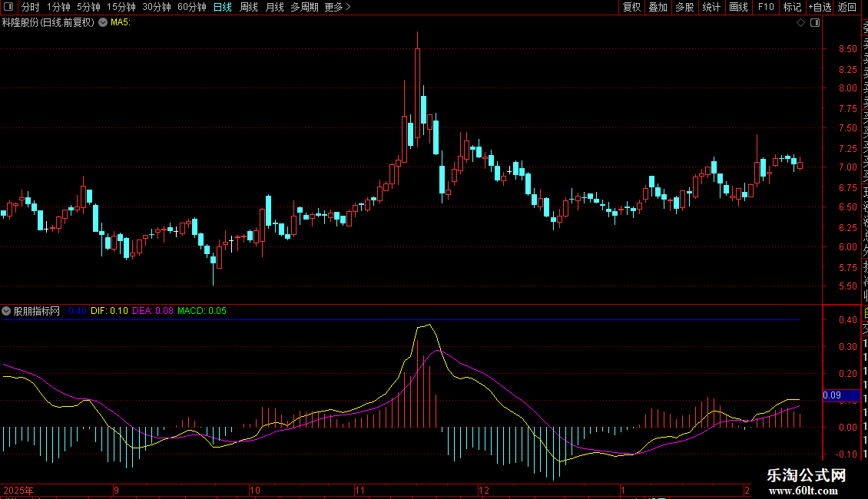Open the 标记 mark tool
This screenshot has height=499, width=868.
coord(791,8)
